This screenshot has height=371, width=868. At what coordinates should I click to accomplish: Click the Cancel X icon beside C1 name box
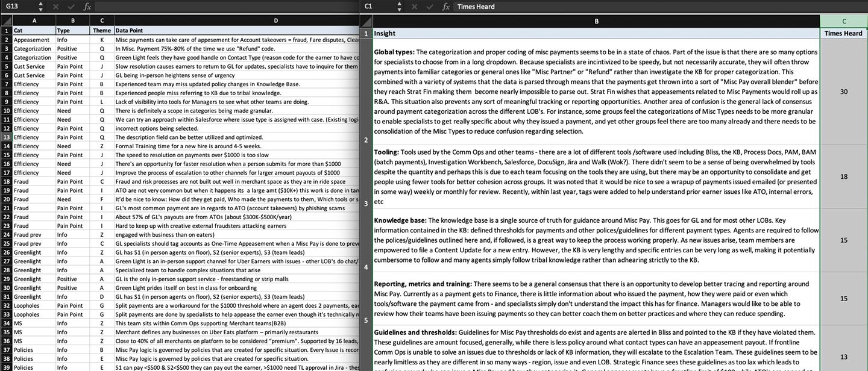tap(414, 7)
